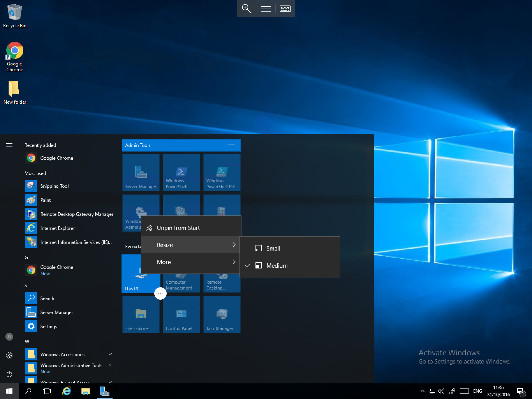Click the volume speaker icon in tray
Screen dimensions: 532x399
441,391
